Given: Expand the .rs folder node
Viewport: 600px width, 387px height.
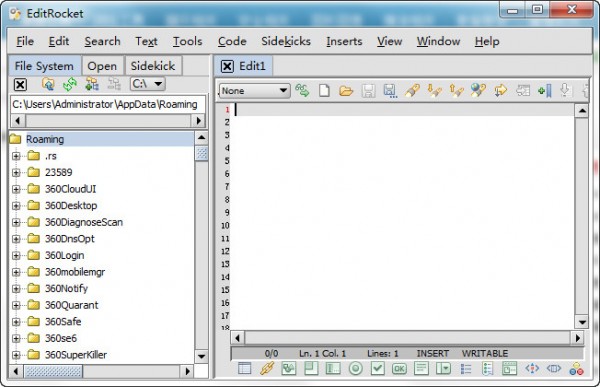Looking at the screenshot, I should pos(16,156).
